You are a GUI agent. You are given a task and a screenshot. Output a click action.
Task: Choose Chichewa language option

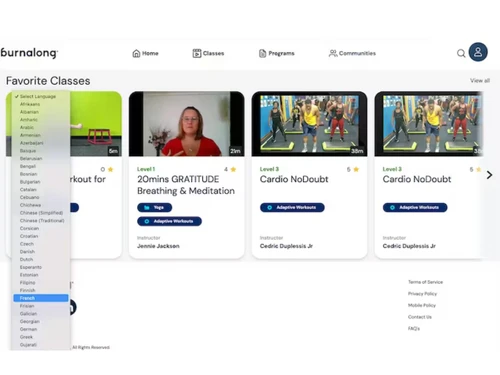tap(41, 205)
